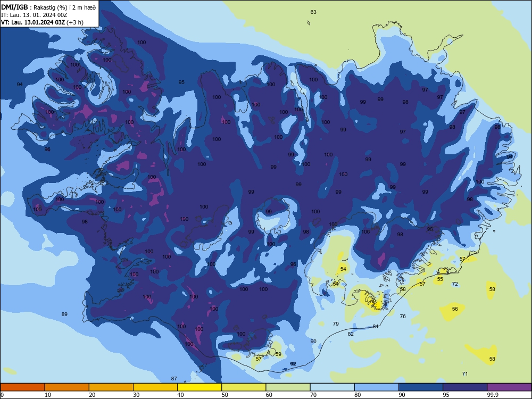The image size is (532, 399).
Task: Click the dark orange 0–10 legend swatch
Action: pyautogui.click(x=22, y=387)
